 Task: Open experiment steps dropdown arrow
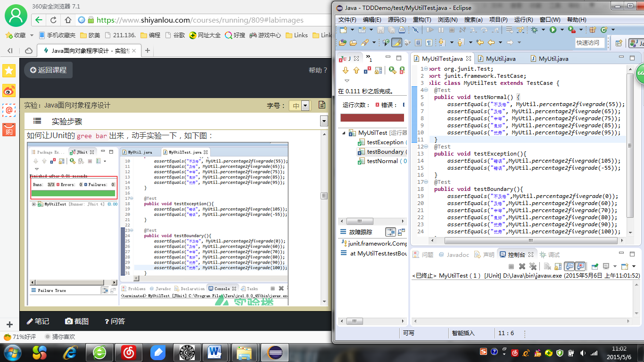(x=324, y=121)
